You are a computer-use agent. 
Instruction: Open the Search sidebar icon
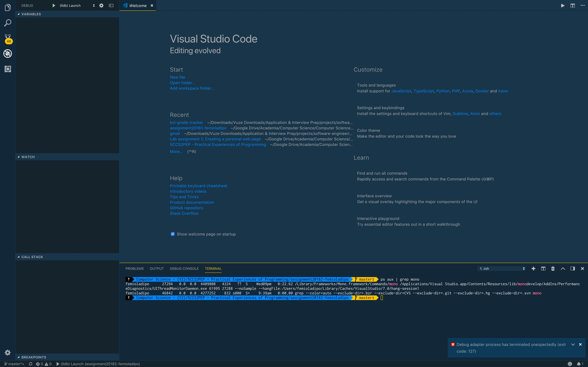pyautogui.click(x=8, y=23)
